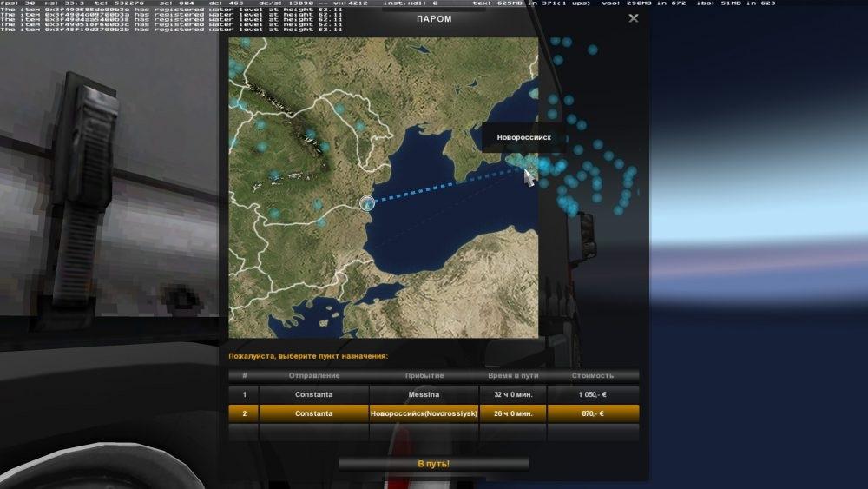Click row number 2 in the route table
Viewport: 868px width, 489px height.
coord(244,413)
